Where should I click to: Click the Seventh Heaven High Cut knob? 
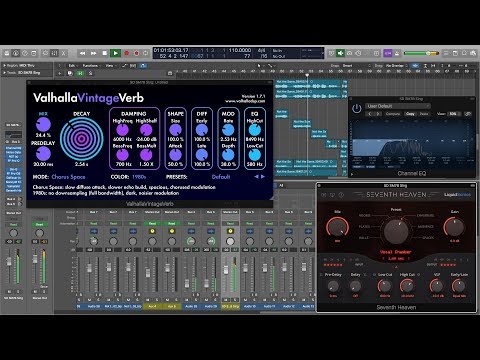point(407,286)
